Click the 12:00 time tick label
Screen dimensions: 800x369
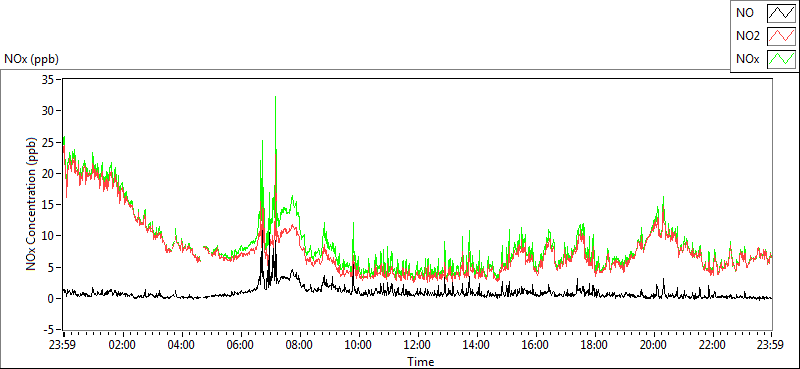pos(418,344)
